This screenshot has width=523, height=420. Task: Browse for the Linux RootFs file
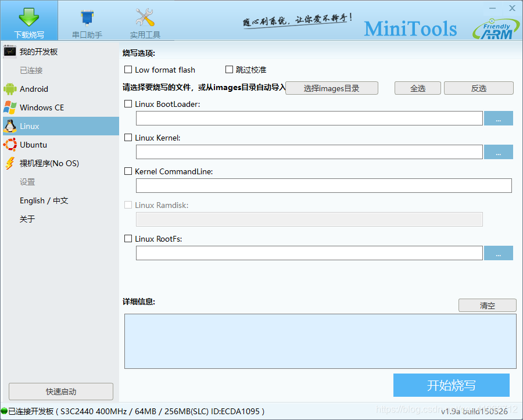pyautogui.click(x=499, y=253)
